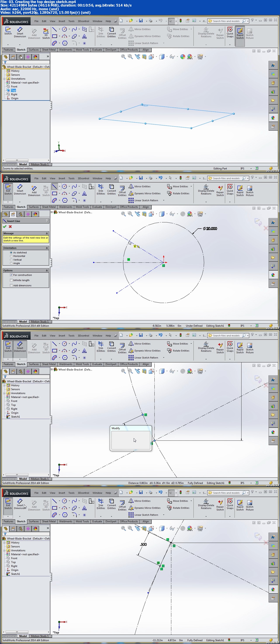
Task: Click Section View icon in the Insert Line window
Action: 144,214
